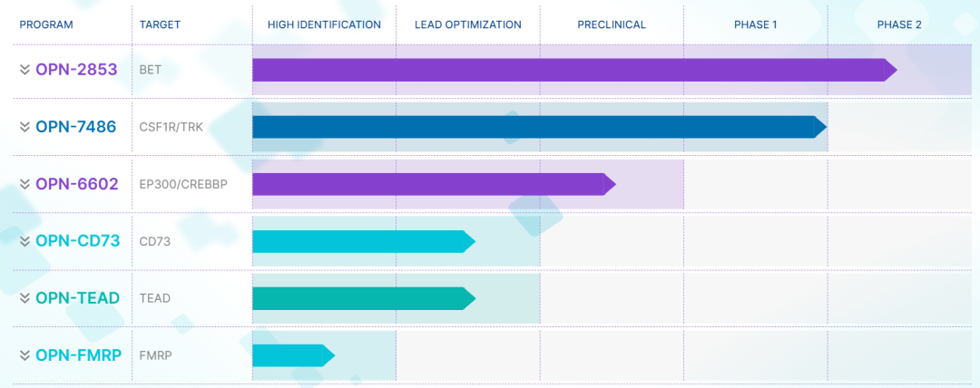
Task: Open the OPN-2853 program link
Action: [x=76, y=70]
